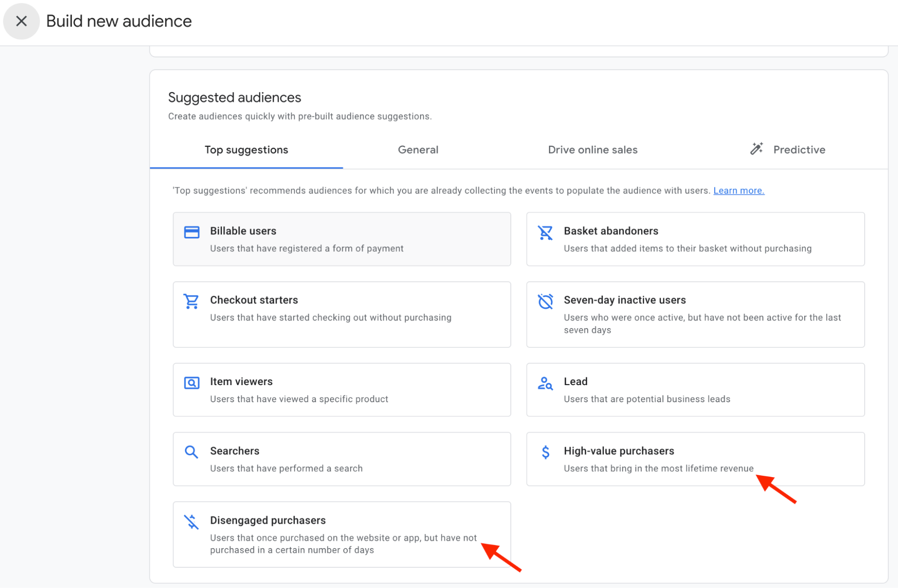
Task: Select the Disengaged purchasers audience card
Action: [341, 534]
